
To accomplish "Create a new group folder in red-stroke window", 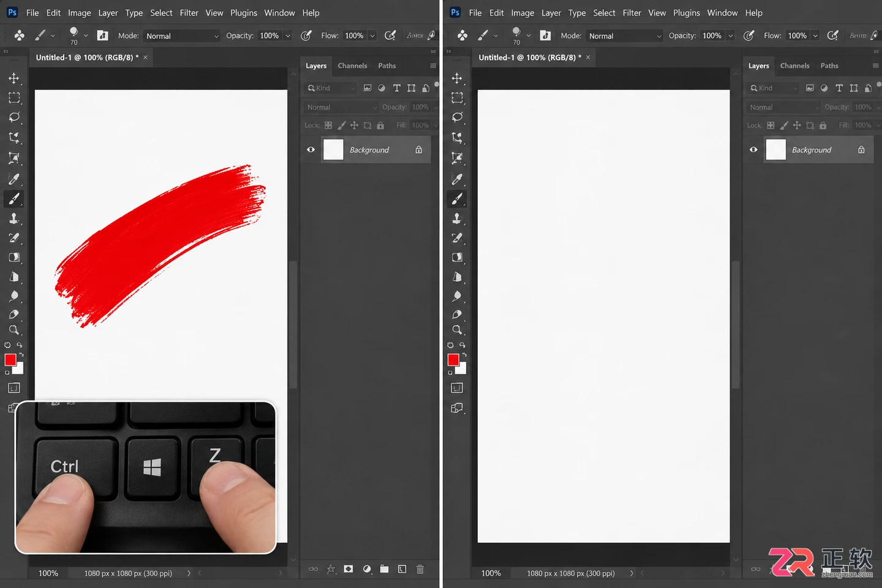I will click(384, 569).
